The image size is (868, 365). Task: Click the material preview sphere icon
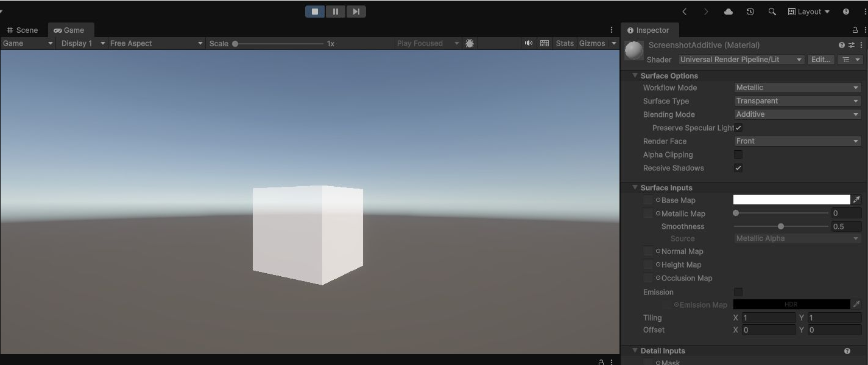pyautogui.click(x=634, y=50)
